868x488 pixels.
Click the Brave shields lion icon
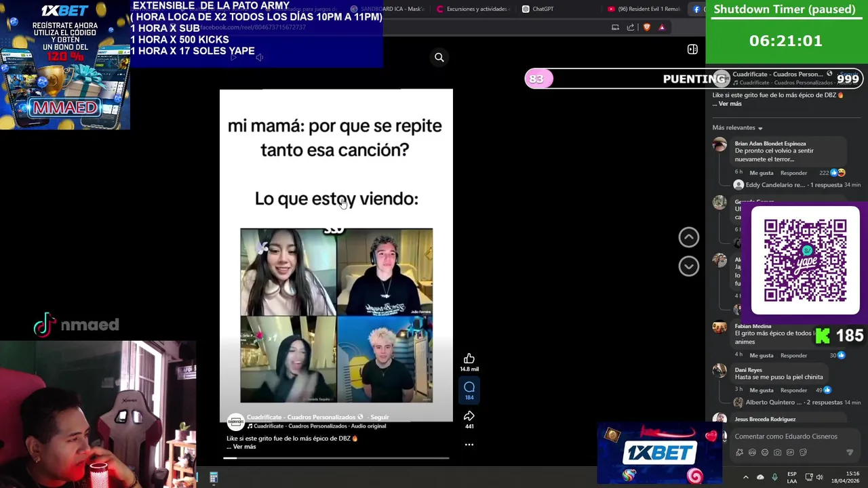pyautogui.click(x=646, y=27)
